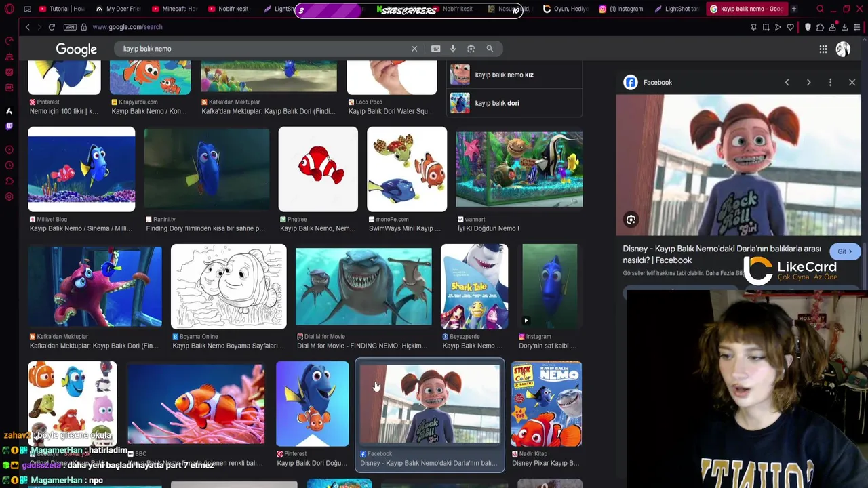Click the pinboard pin icon in toolbar
Viewport: 868px width, 488px height.
753,27
